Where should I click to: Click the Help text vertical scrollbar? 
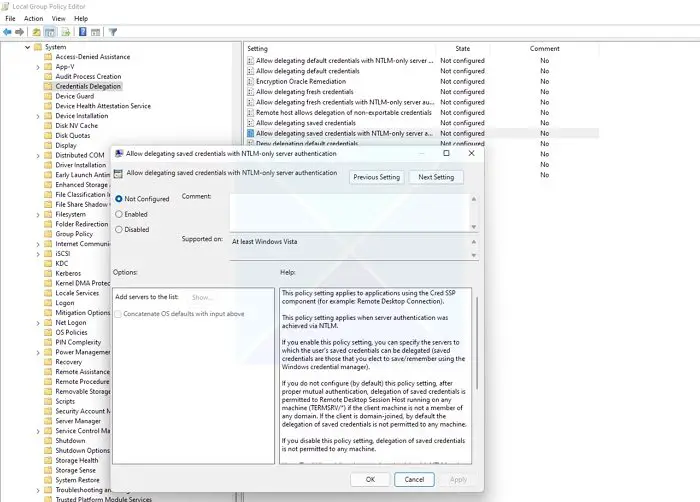pos(477,376)
